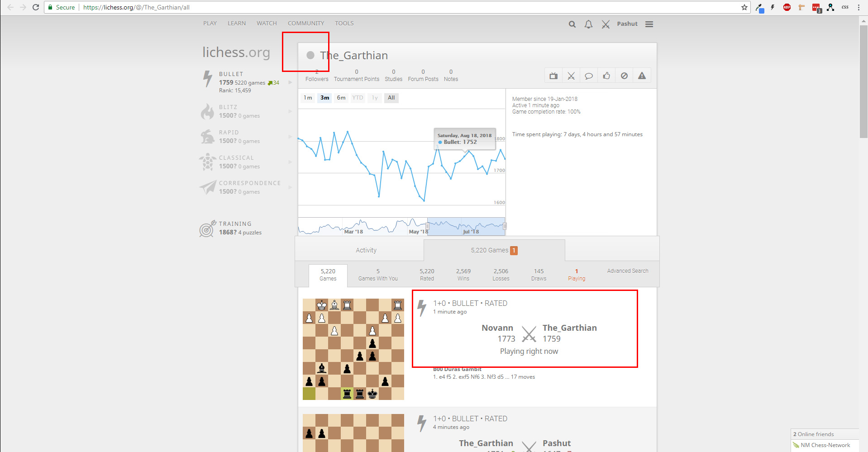This screenshot has height=452, width=868.
Task: Open Novann's player name link
Action: pos(497,328)
